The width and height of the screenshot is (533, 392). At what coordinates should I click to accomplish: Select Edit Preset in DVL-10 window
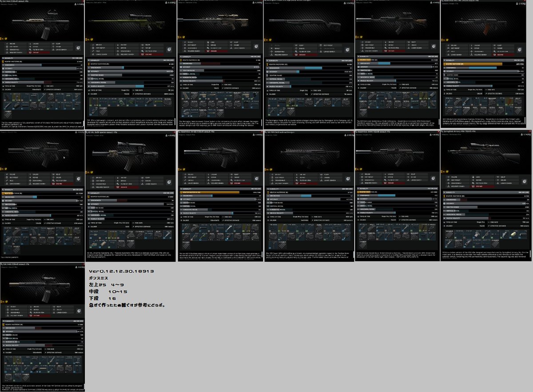(102, 48)
